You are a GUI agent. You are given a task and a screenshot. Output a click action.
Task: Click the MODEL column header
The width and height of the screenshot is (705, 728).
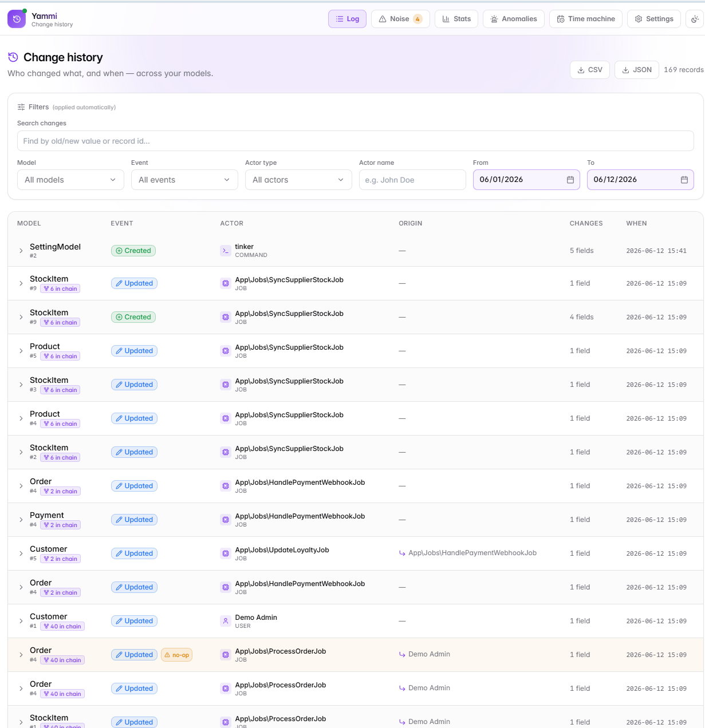tap(29, 223)
